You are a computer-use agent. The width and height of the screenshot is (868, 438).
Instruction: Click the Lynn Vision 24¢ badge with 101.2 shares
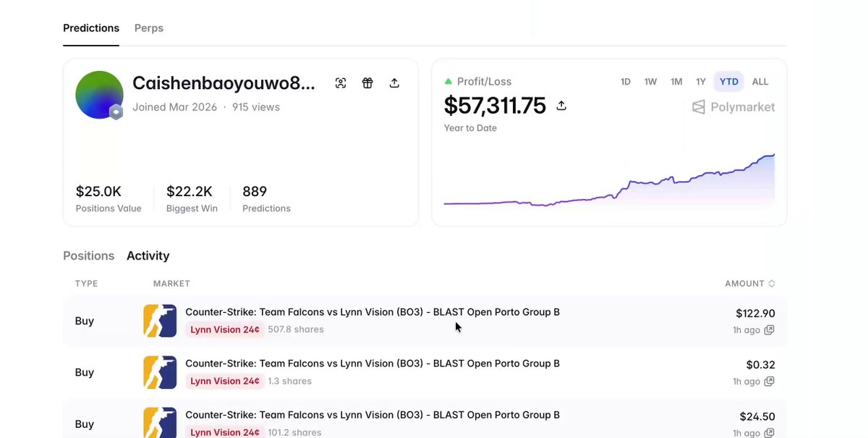click(225, 432)
